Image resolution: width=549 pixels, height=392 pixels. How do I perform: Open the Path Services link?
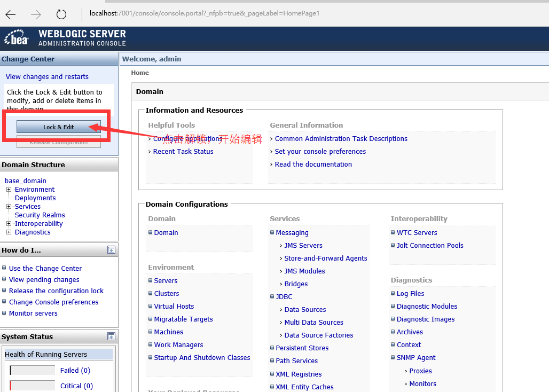coord(296,361)
